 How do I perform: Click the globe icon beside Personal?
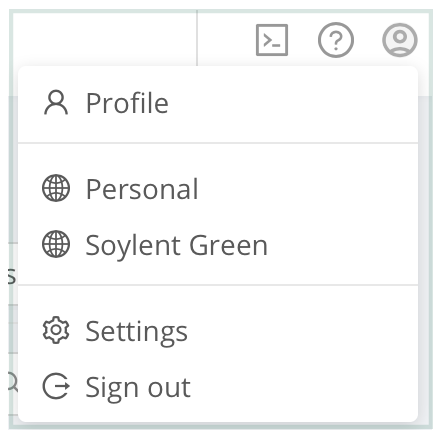[56, 188]
